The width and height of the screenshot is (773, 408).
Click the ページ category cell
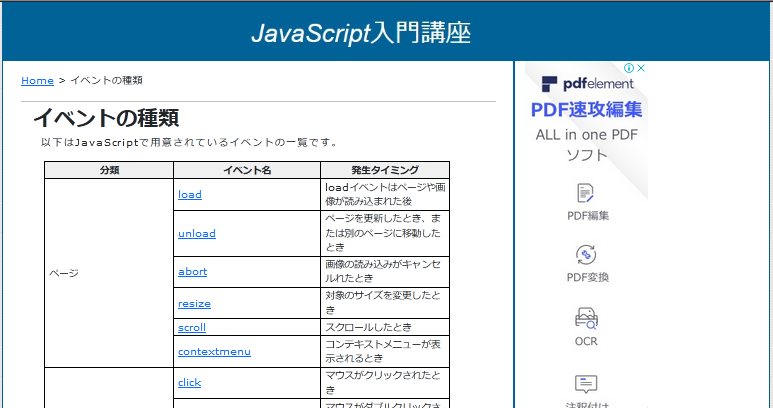pyautogui.click(x=109, y=273)
